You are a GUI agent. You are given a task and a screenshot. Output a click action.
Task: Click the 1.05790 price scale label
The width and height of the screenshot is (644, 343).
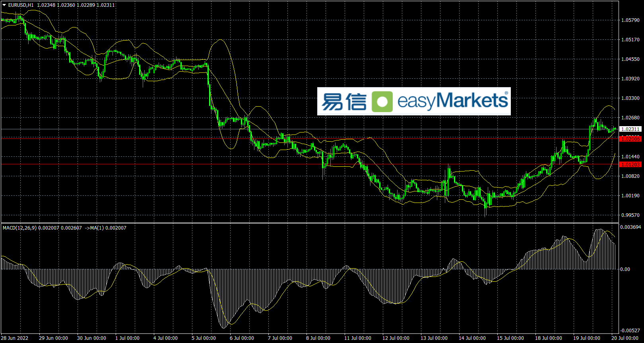coord(630,20)
